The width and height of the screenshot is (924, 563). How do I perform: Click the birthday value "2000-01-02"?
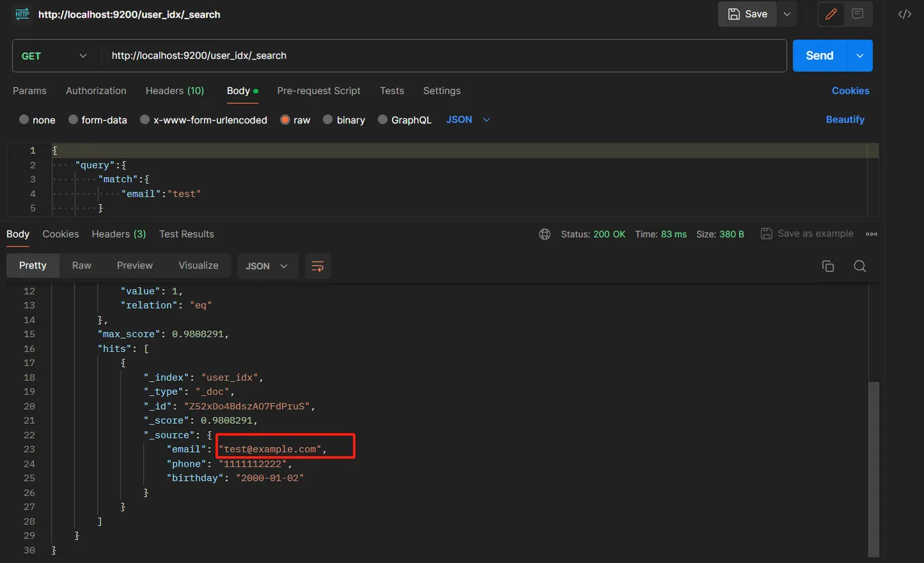(x=270, y=478)
